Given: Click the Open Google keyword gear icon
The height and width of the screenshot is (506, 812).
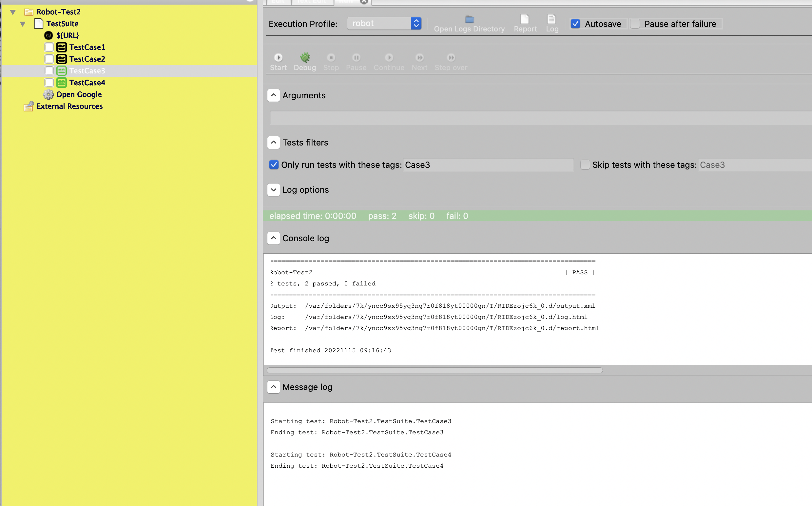Looking at the screenshot, I should point(48,95).
